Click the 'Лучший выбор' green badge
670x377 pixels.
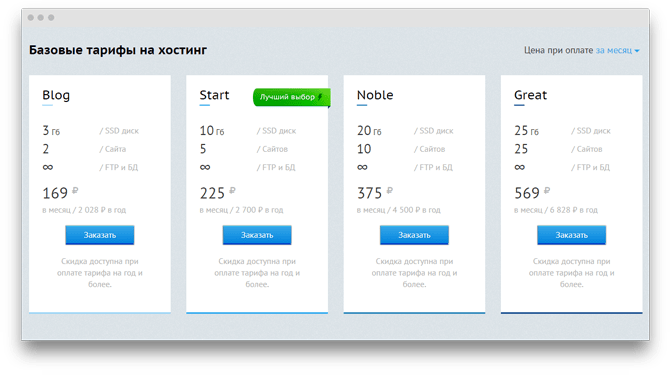pyautogui.click(x=291, y=97)
